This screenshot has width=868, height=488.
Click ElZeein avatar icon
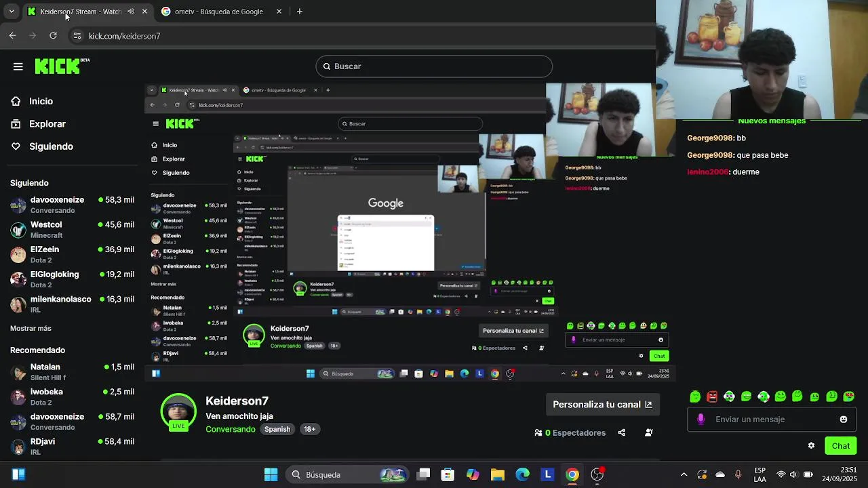pos(18,255)
